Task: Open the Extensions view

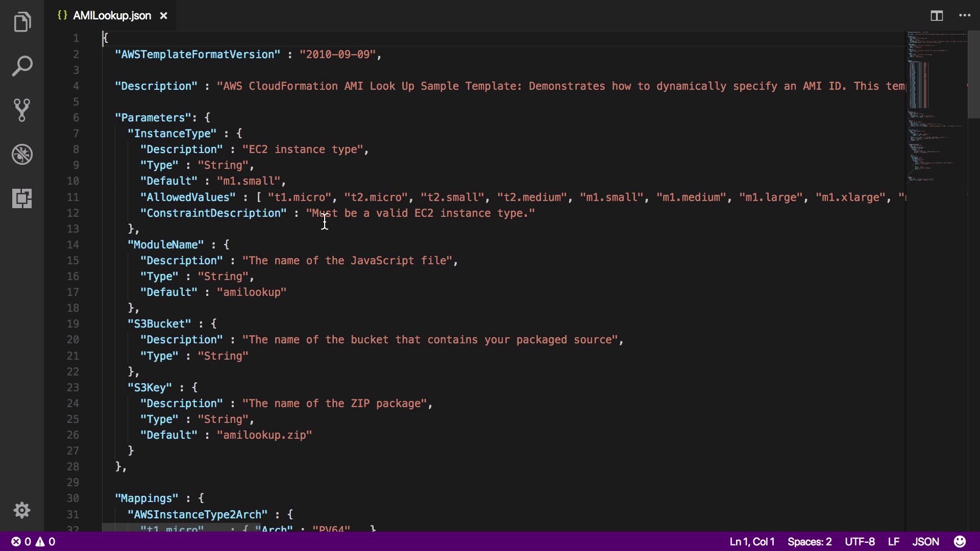Action: click(x=22, y=198)
